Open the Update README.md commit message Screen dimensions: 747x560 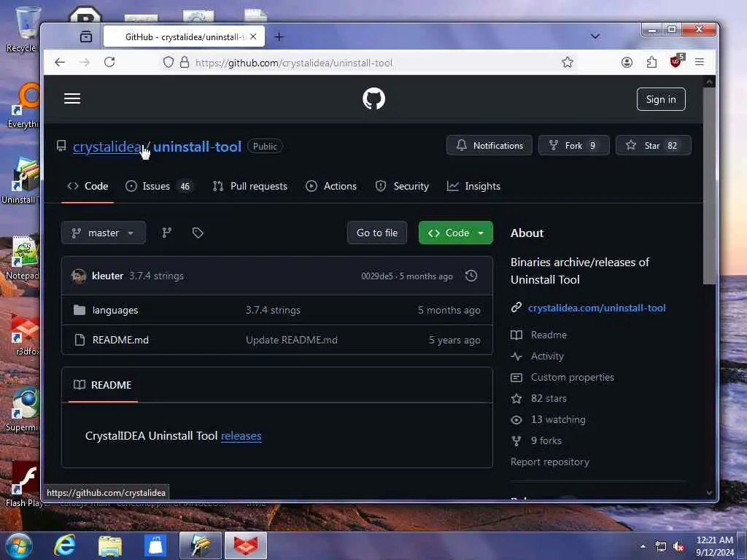(x=292, y=340)
